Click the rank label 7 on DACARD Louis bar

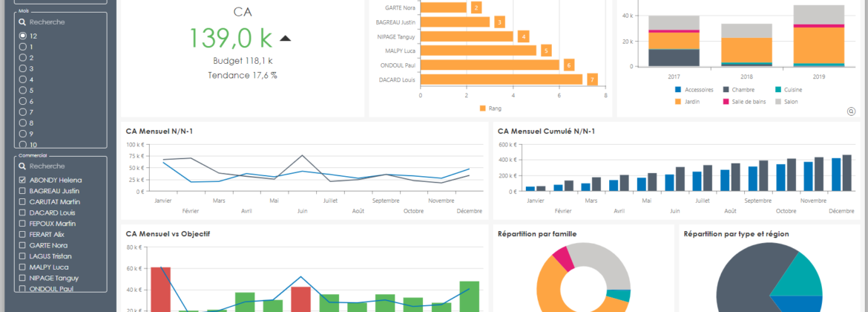592,79
